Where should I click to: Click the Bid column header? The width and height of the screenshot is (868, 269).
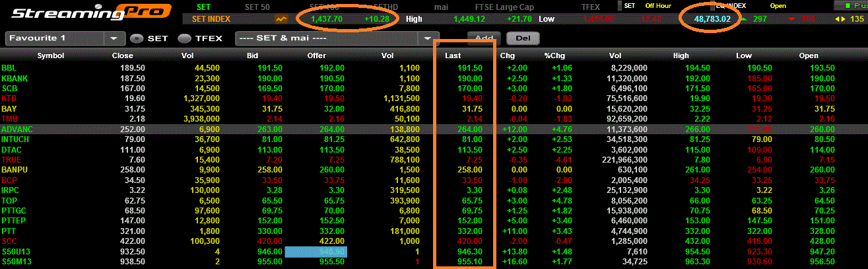pyautogui.click(x=252, y=56)
